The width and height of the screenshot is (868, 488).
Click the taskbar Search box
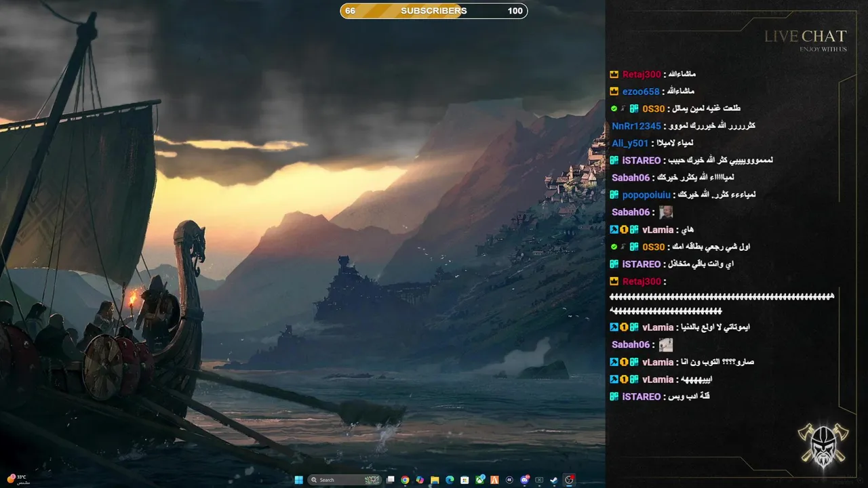[x=344, y=480]
